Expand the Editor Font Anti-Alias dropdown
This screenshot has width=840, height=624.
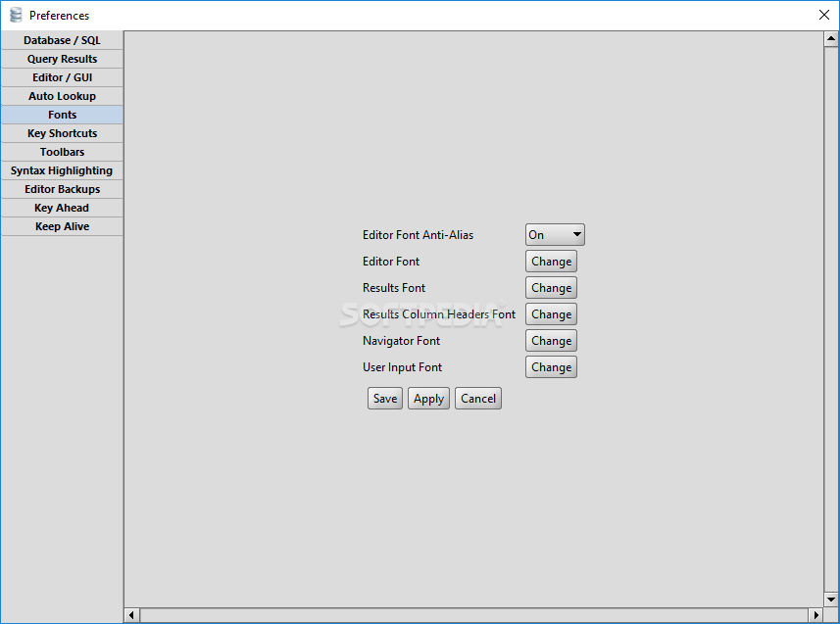click(x=555, y=234)
